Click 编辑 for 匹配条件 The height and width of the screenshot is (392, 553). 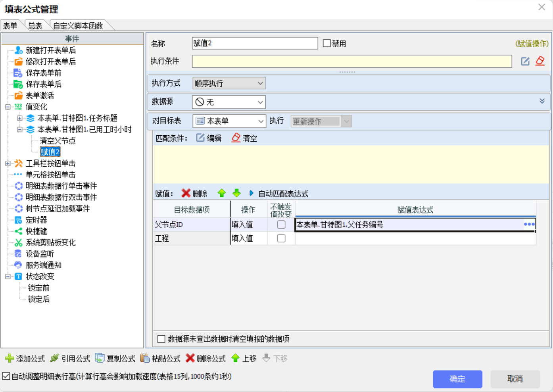[209, 138]
